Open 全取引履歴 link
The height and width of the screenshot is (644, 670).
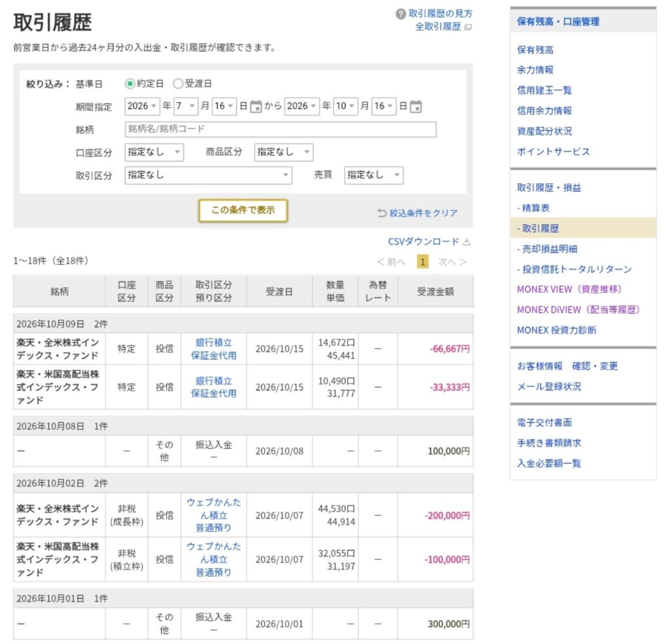click(x=438, y=27)
